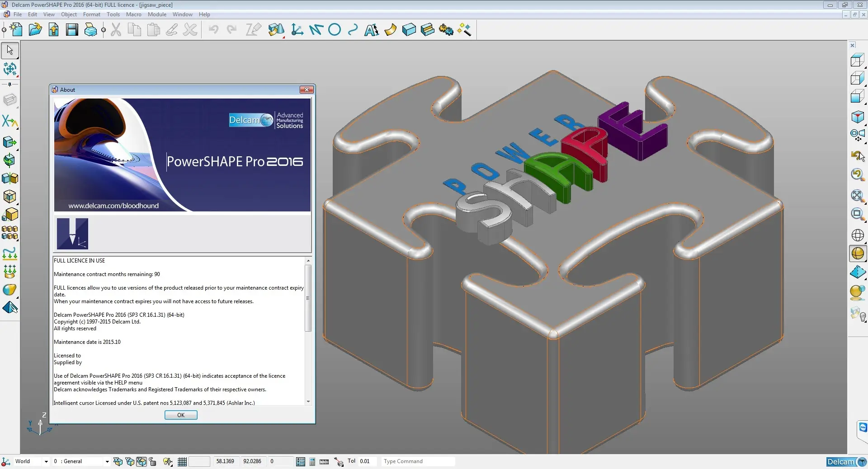Toggle the highlighted level display icon in status bar
This screenshot has width=868, height=469.
pos(142,462)
